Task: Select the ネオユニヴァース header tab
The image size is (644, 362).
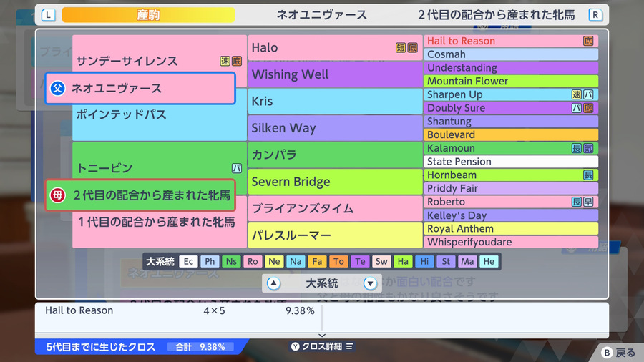Action: (321, 15)
